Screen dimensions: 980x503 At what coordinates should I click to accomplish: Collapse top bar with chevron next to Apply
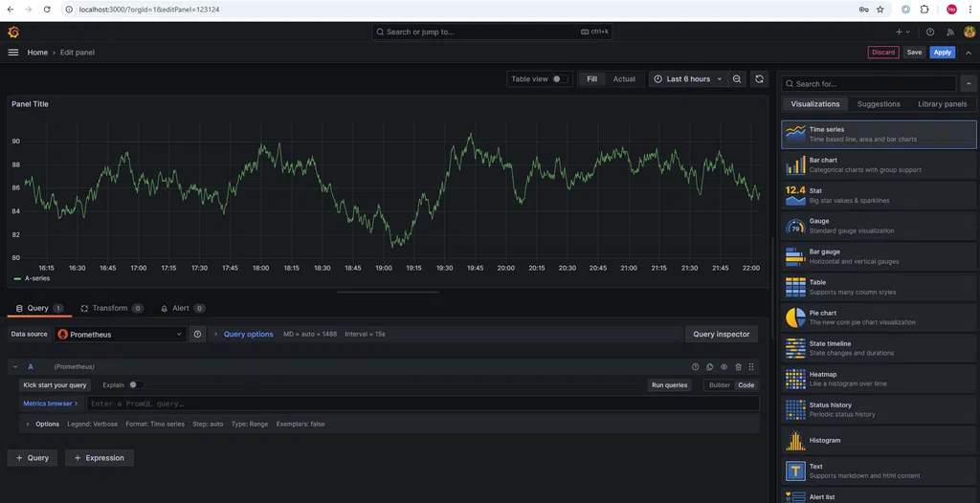tap(969, 53)
